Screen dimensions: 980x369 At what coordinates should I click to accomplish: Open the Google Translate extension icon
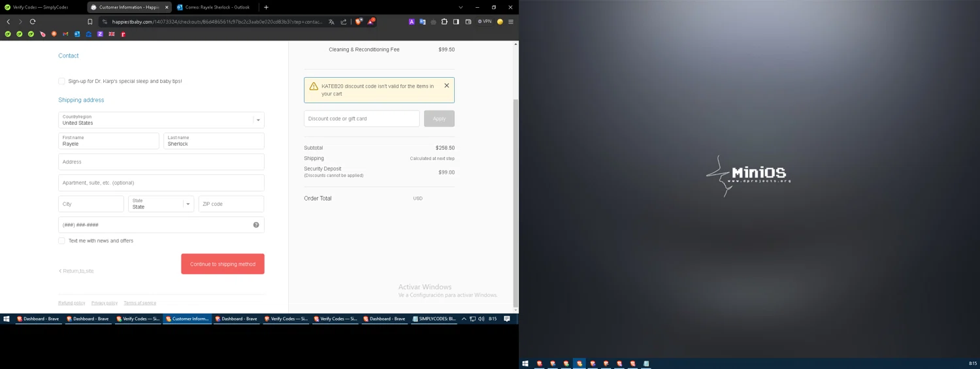[x=422, y=22]
